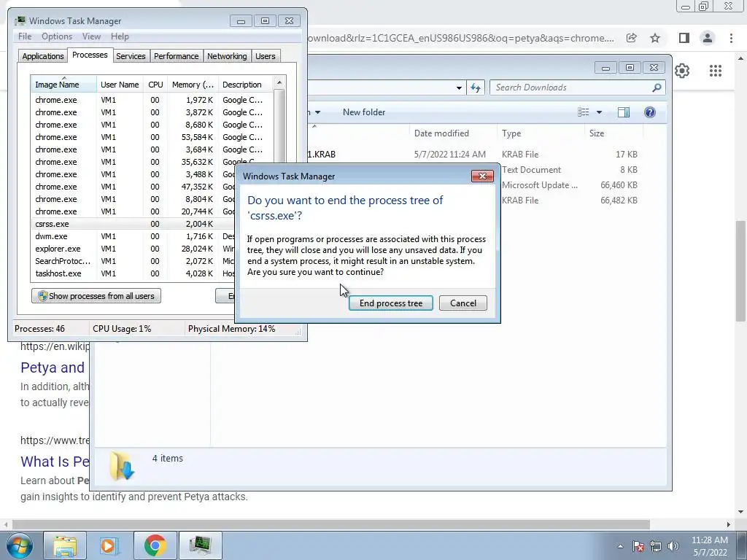Click Chrome icon in taskbar
The height and width of the screenshot is (560, 747).
click(155, 545)
